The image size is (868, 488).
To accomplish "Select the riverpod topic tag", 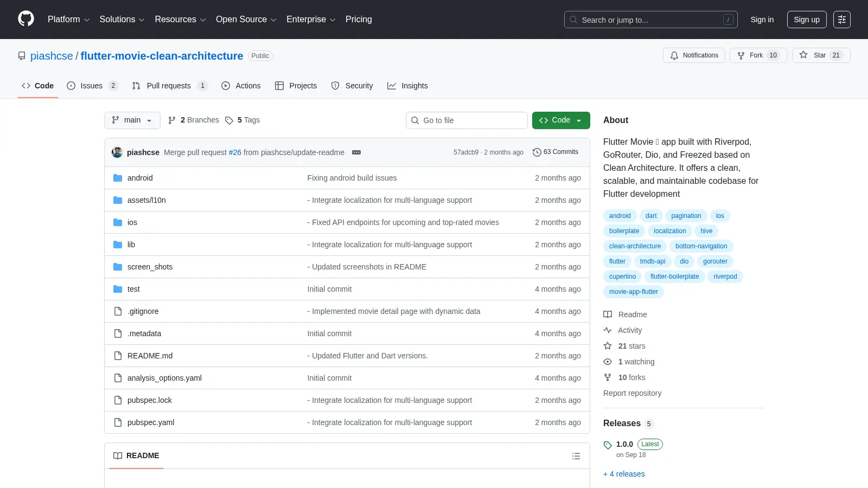I will pos(725,277).
